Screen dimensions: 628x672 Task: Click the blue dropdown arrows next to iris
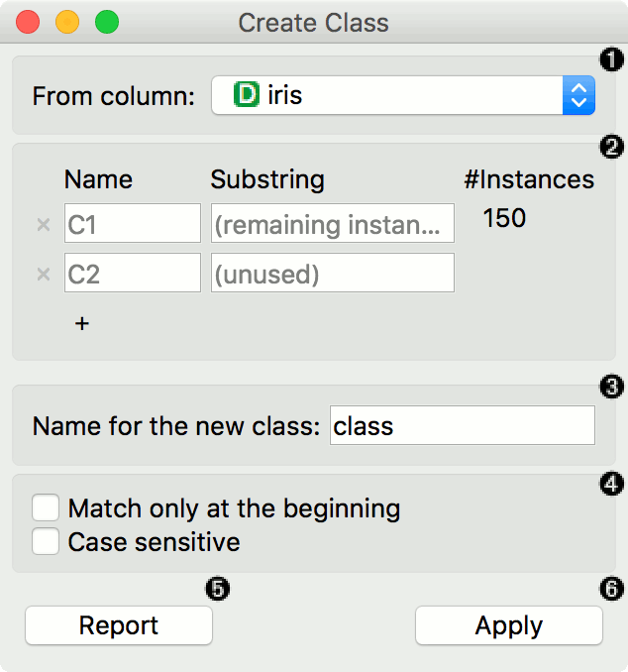point(578,96)
